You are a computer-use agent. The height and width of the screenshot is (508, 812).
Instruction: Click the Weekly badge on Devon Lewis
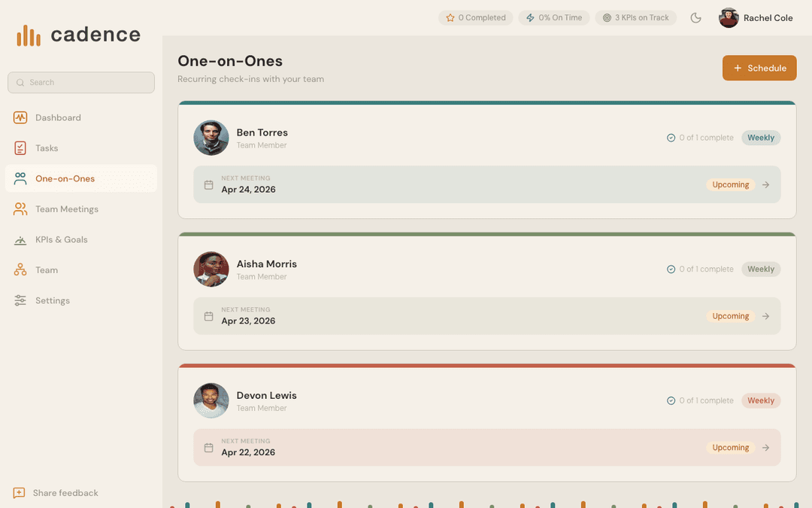[761, 401]
